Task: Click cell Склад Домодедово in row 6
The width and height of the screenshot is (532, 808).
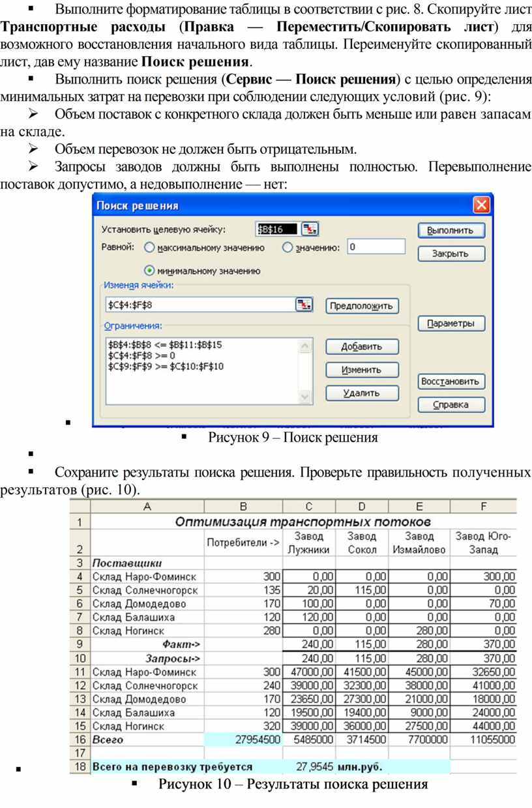Action: 147,604
